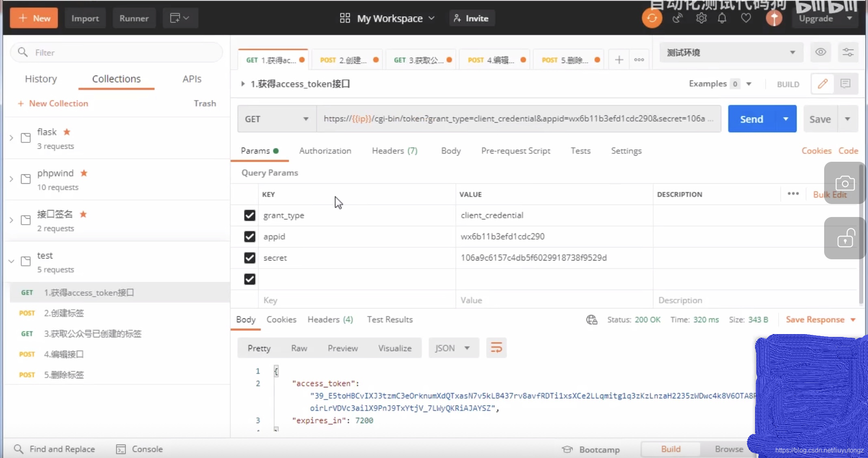Viewport: 868px width, 458px height.
Task: Uncheck the secret parameter checkbox
Action: 249,258
